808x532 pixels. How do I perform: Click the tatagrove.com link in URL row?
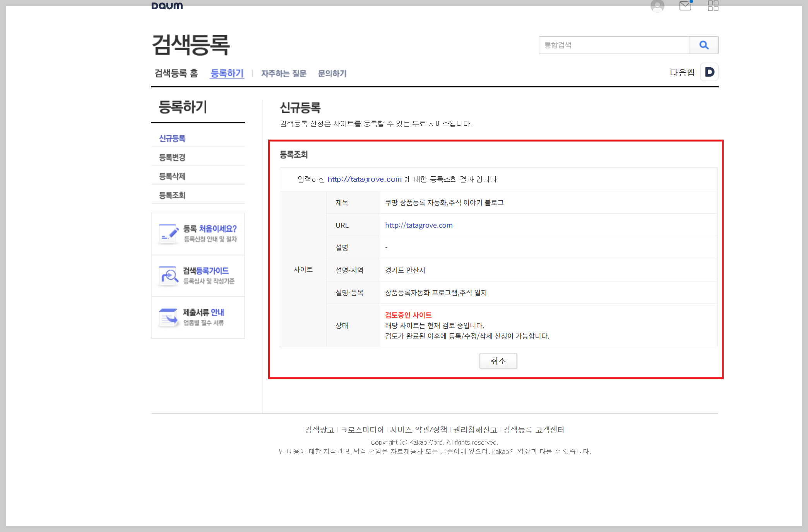tap(419, 225)
